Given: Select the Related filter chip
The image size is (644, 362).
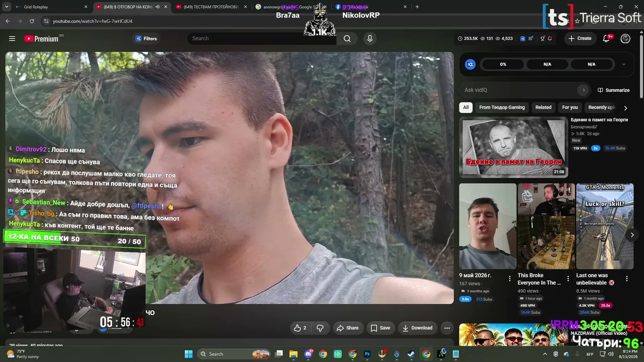Looking at the screenshot, I should click(543, 107).
